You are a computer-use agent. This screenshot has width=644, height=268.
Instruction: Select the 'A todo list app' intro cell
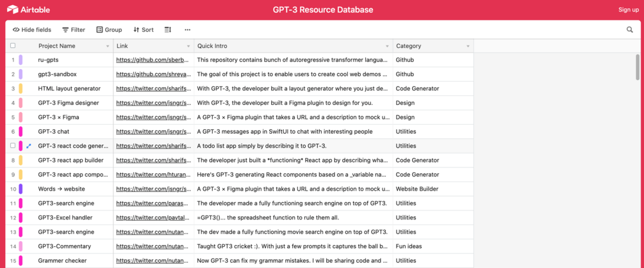(x=293, y=146)
